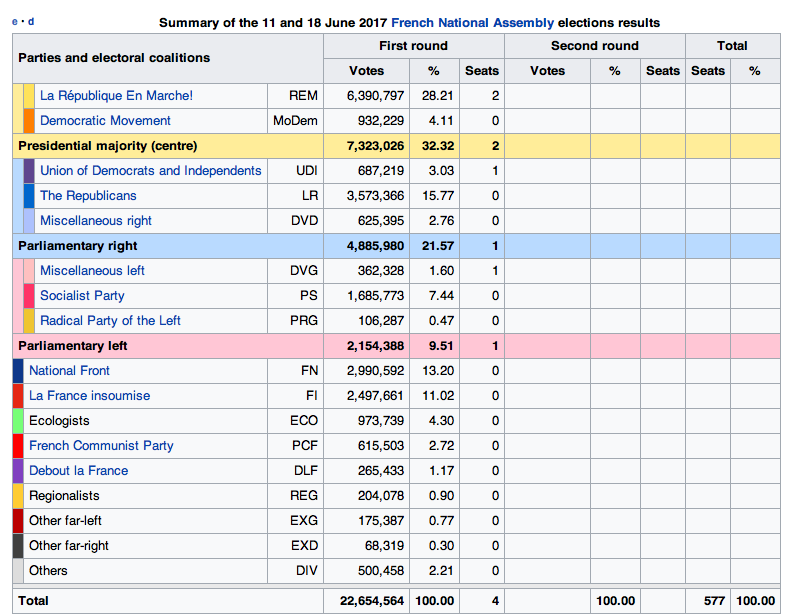The width and height of the screenshot is (797, 614).
Task: Select the 'Presidential majority (centre)' row label
Action: (107, 146)
